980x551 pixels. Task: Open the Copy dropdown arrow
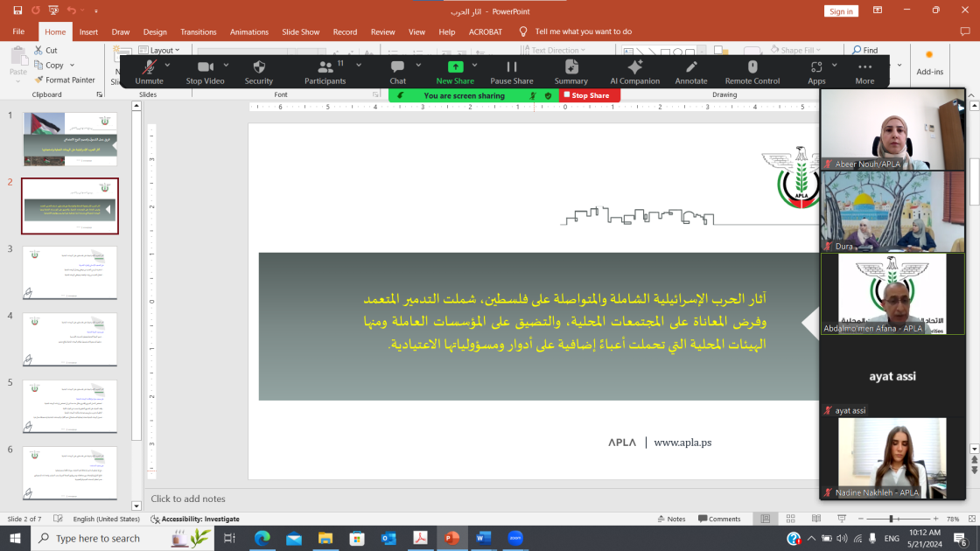[72, 66]
